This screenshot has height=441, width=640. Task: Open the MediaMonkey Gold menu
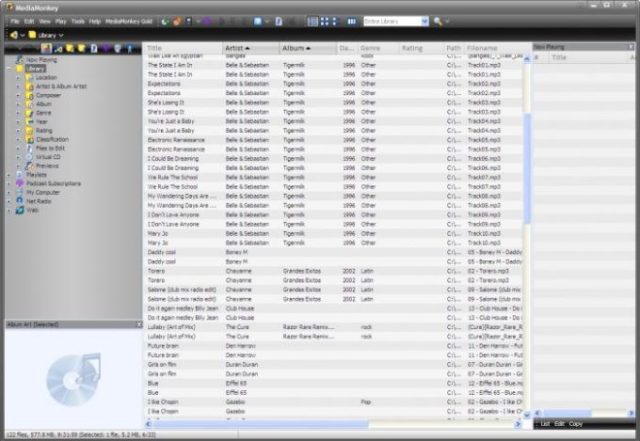pyautogui.click(x=129, y=21)
